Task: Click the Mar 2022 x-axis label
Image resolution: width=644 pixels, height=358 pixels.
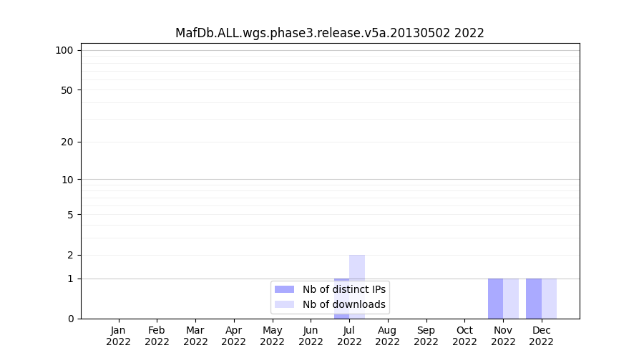Action: pos(195,336)
